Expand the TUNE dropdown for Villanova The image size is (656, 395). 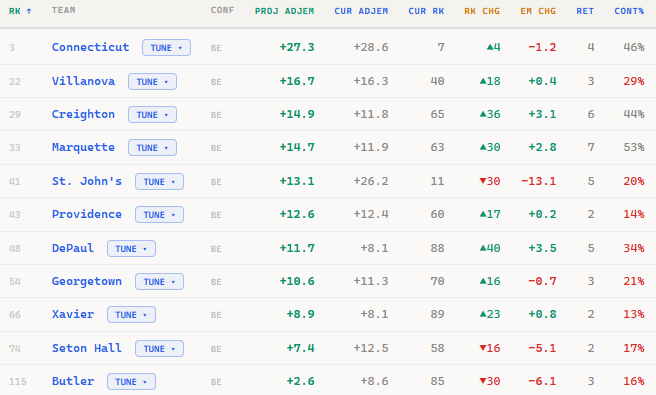(152, 81)
